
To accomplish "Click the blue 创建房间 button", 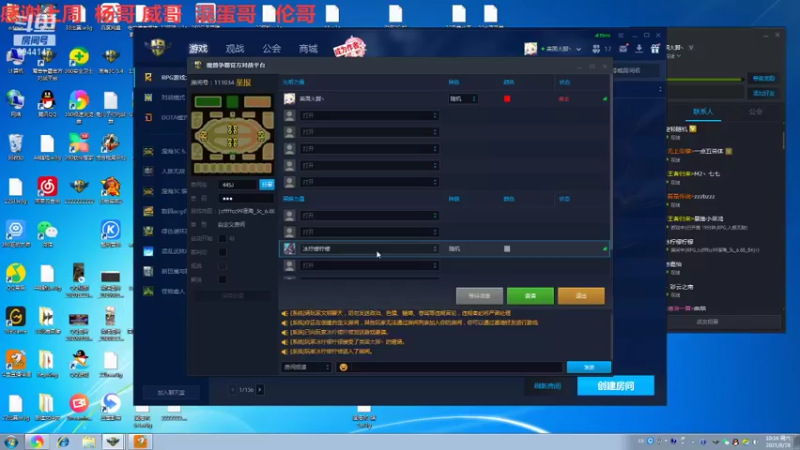I will 616,386.
